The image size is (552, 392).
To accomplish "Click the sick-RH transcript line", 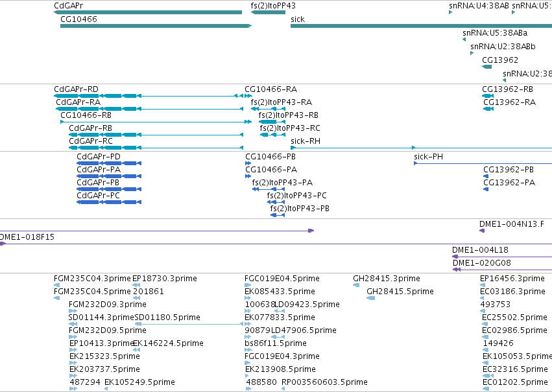I will tap(421, 148).
